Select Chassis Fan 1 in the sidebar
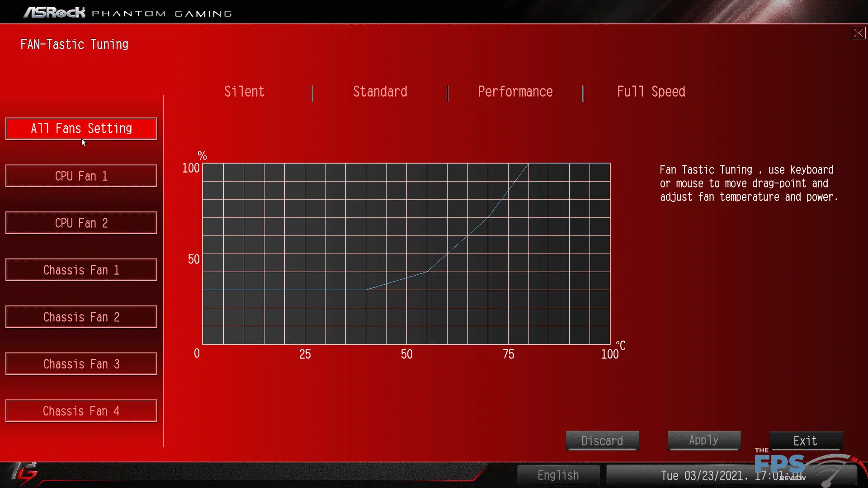 pyautogui.click(x=81, y=270)
